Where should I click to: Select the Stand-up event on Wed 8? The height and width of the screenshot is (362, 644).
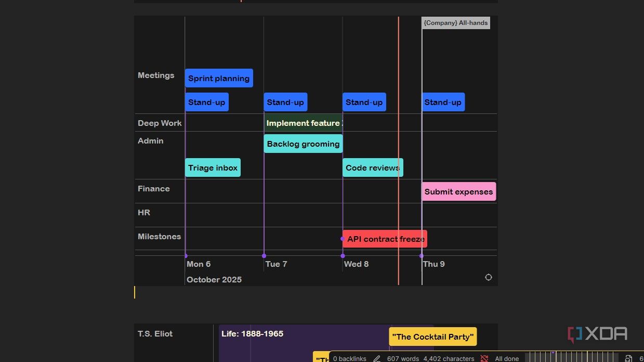click(x=364, y=102)
